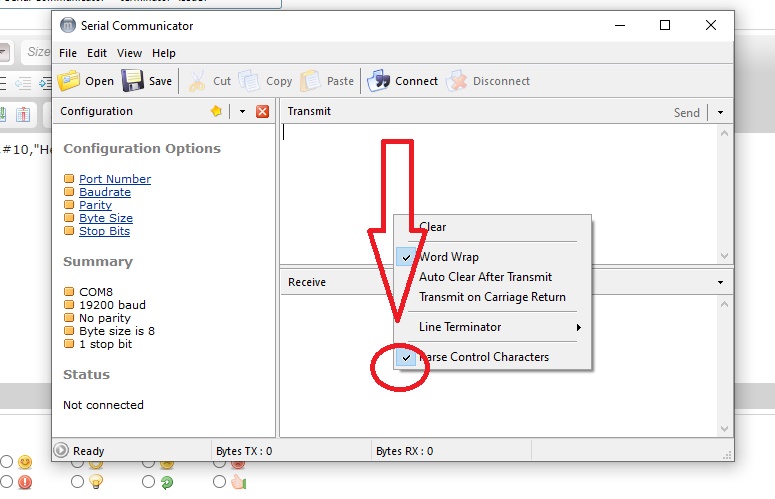This screenshot has height=499, width=775.
Task: Enable Auto Clear After Transmit
Action: click(485, 277)
